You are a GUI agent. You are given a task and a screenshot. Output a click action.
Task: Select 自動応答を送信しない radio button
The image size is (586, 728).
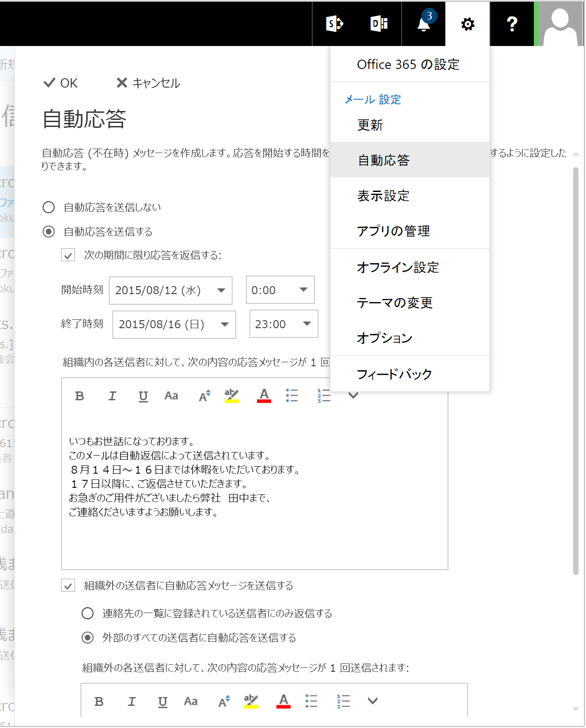(49, 207)
